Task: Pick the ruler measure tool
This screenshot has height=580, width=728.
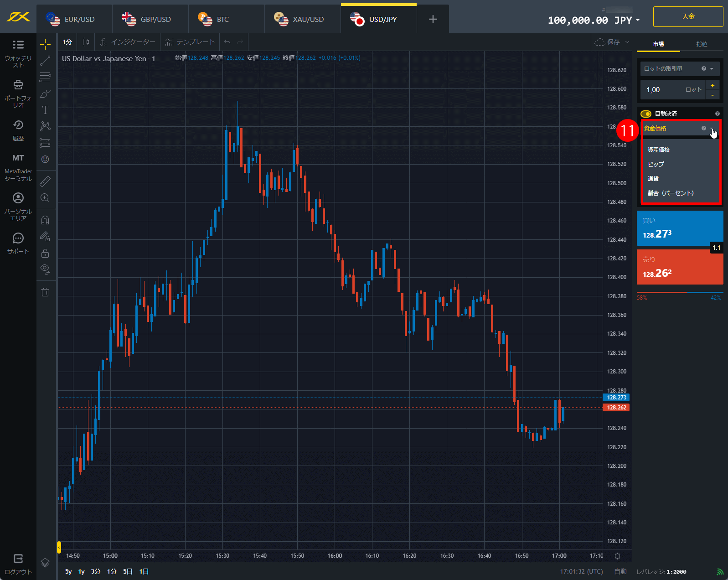Action: [x=45, y=181]
